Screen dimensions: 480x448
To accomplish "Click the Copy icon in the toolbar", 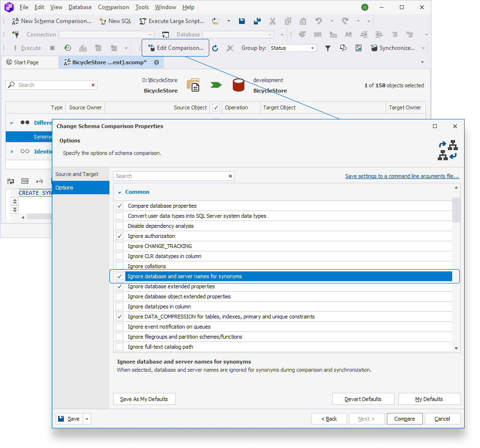I will (288, 21).
